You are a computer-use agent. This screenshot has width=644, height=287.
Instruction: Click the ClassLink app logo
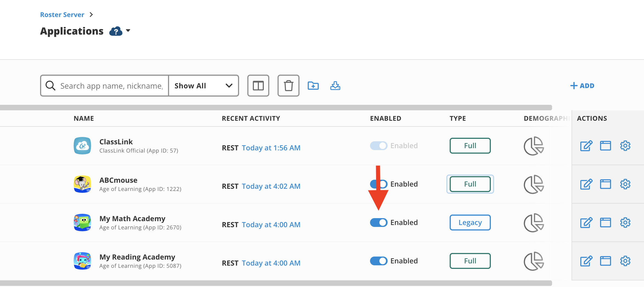[82, 146]
